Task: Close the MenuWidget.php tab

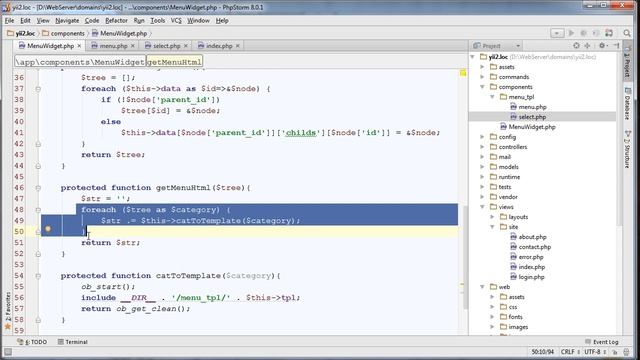Action: [79, 46]
